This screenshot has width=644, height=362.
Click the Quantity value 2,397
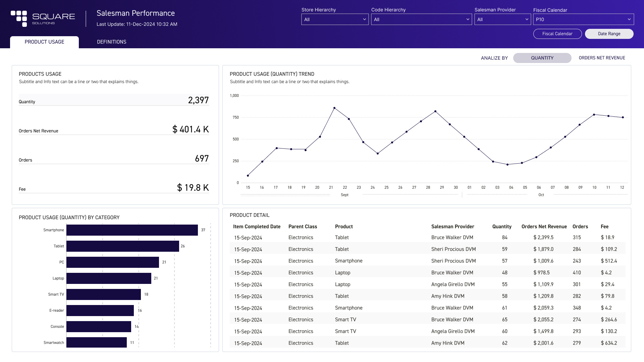(198, 100)
